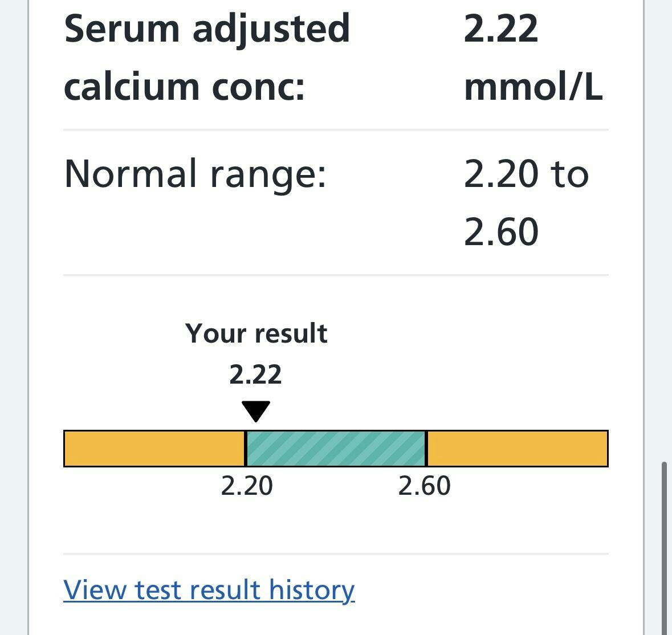672x635 pixels.
Task: Click the left orange below-range bar segment
Action: tap(154, 449)
